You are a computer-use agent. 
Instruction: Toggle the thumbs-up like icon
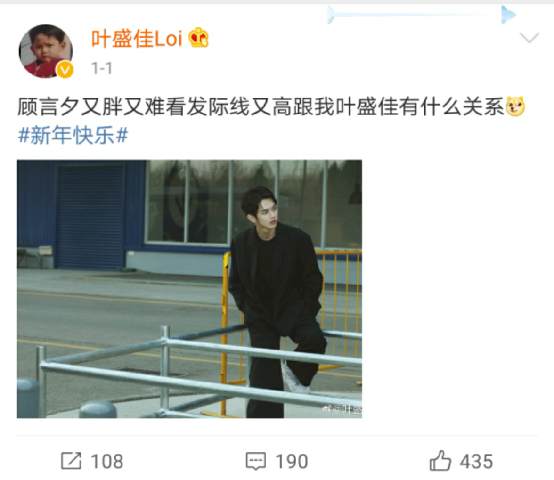pos(440,461)
